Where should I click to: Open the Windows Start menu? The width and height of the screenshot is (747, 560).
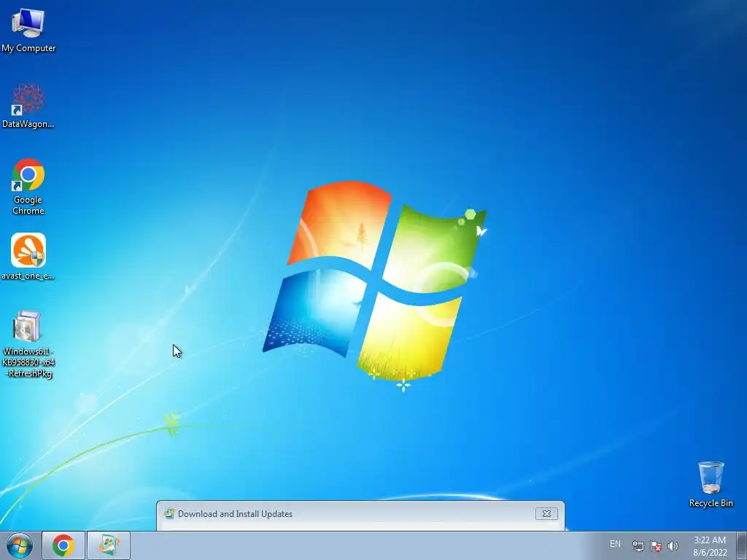[x=19, y=545]
